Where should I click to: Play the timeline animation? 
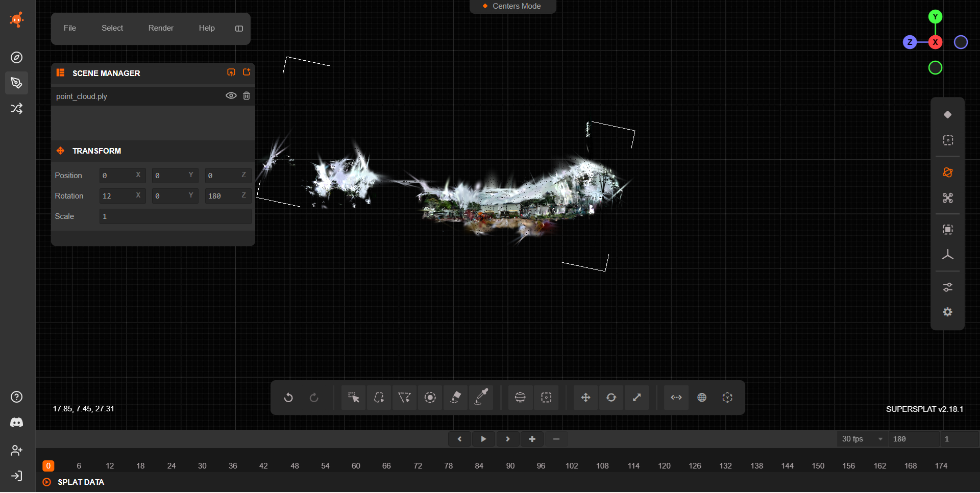pos(483,439)
